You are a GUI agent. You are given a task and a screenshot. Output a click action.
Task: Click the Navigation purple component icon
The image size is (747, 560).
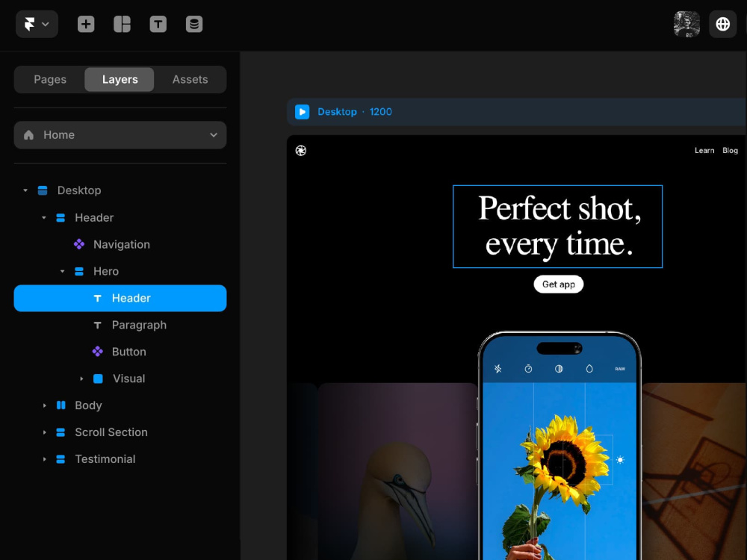pyautogui.click(x=79, y=244)
